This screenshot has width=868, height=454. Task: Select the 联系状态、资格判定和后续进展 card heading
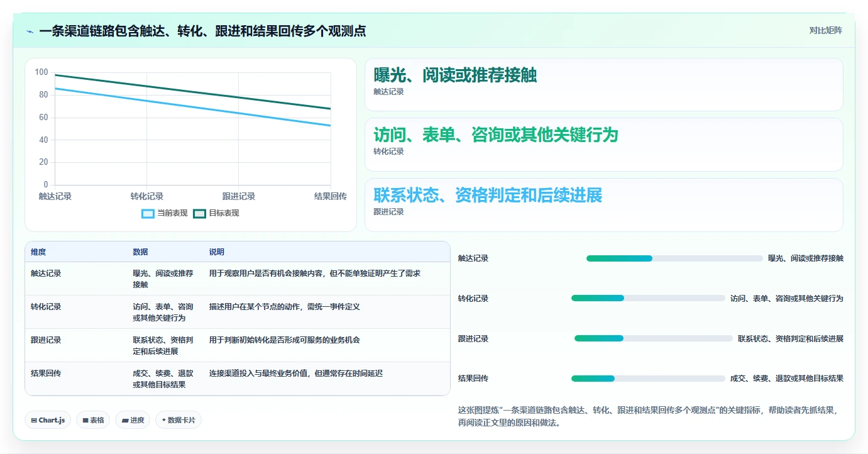(x=488, y=196)
